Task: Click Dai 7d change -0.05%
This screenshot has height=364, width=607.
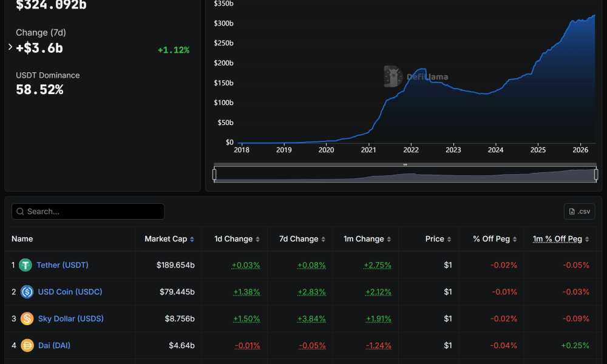Action: (x=313, y=346)
